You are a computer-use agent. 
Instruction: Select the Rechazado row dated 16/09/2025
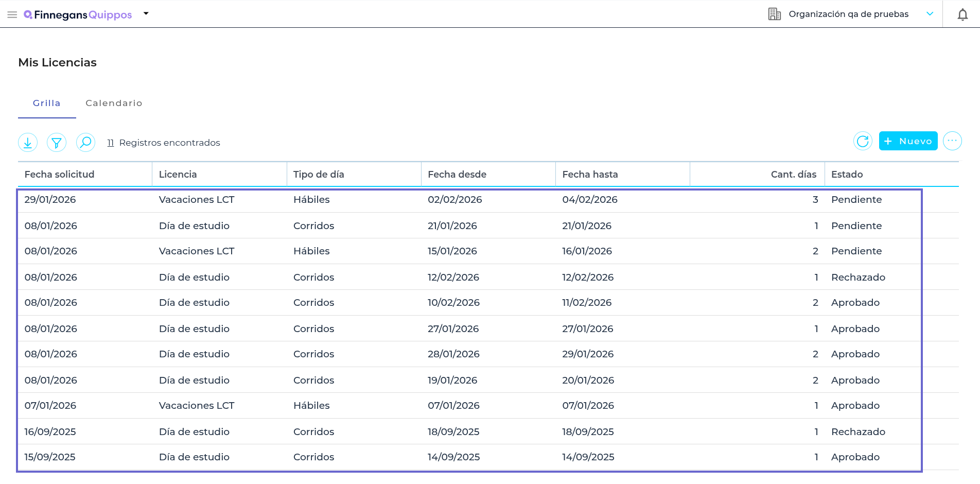(858, 431)
